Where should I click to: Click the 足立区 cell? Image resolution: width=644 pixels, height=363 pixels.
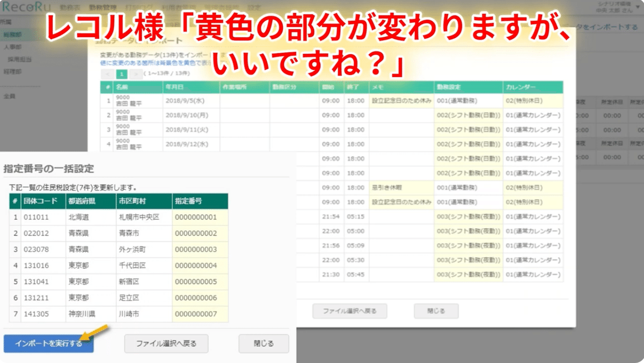tap(144, 298)
